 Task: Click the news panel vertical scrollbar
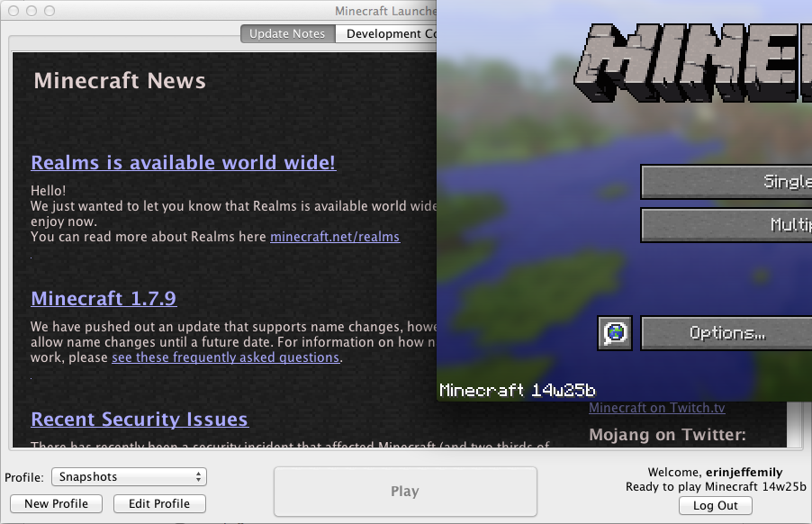click(x=794, y=425)
